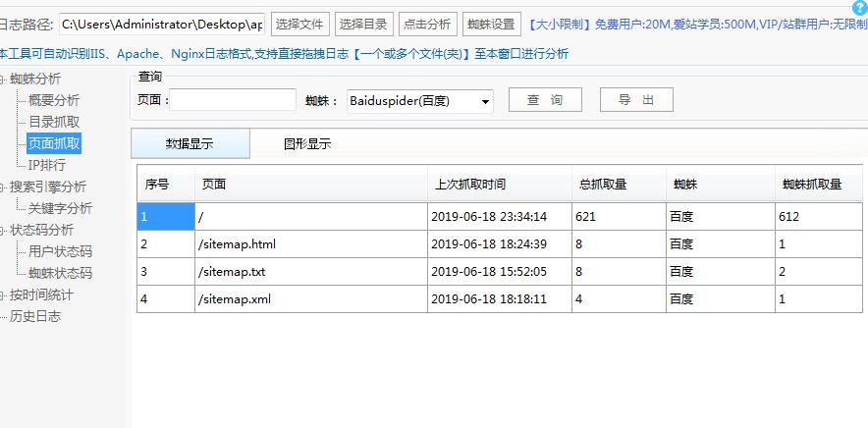Collapse the 搜索引擎分析 tree node
868x428 pixels.
click(4, 187)
